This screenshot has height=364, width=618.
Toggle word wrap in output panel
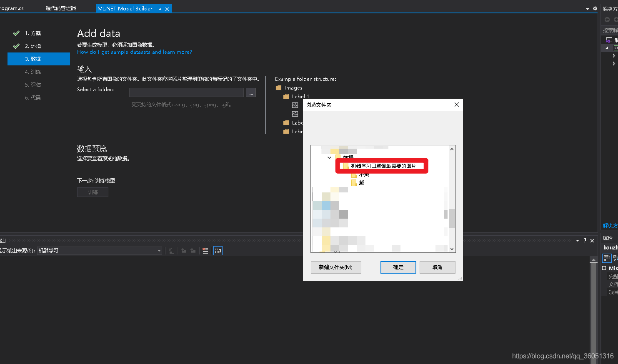tap(218, 251)
